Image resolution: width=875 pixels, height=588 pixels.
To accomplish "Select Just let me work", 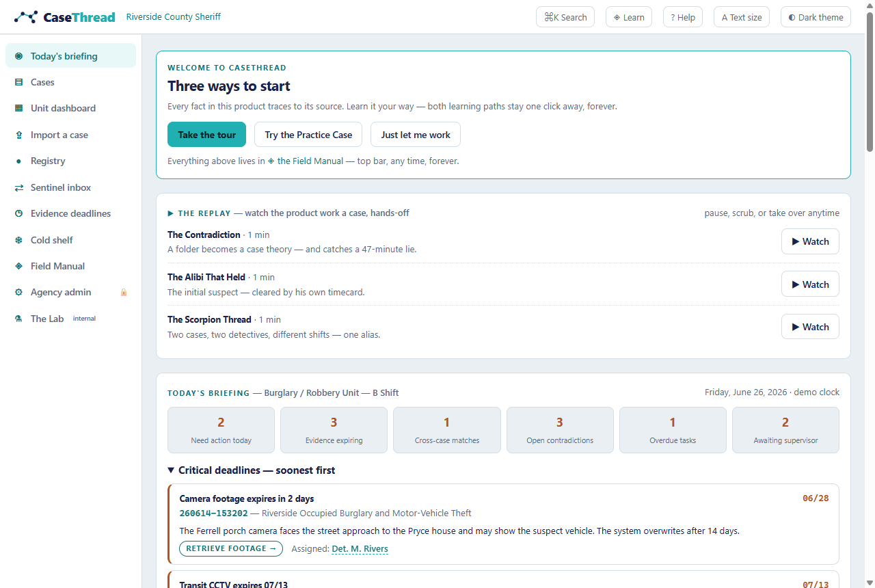I will [416, 135].
